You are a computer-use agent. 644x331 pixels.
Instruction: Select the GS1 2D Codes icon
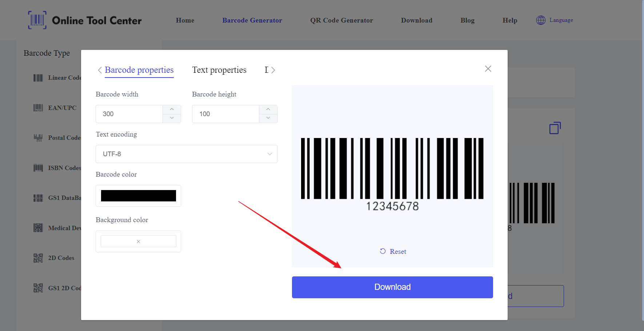point(38,288)
